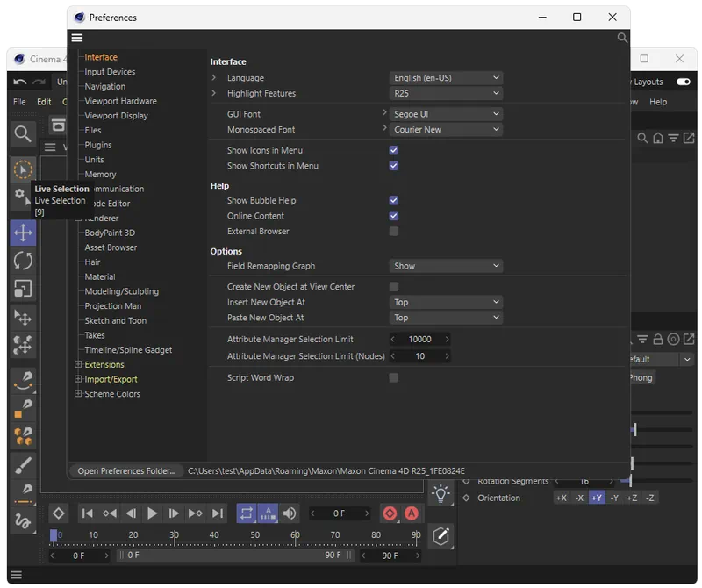Image resolution: width=702 pixels, height=588 pixels.
Task: Select +Y orientation button
Action: pos(597,498)
